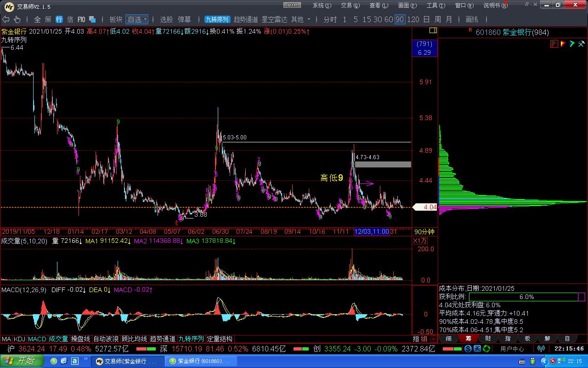This screenshot has height=368, width=588.
Task: Click the 画线 drawing tools button
Action: 472,19
